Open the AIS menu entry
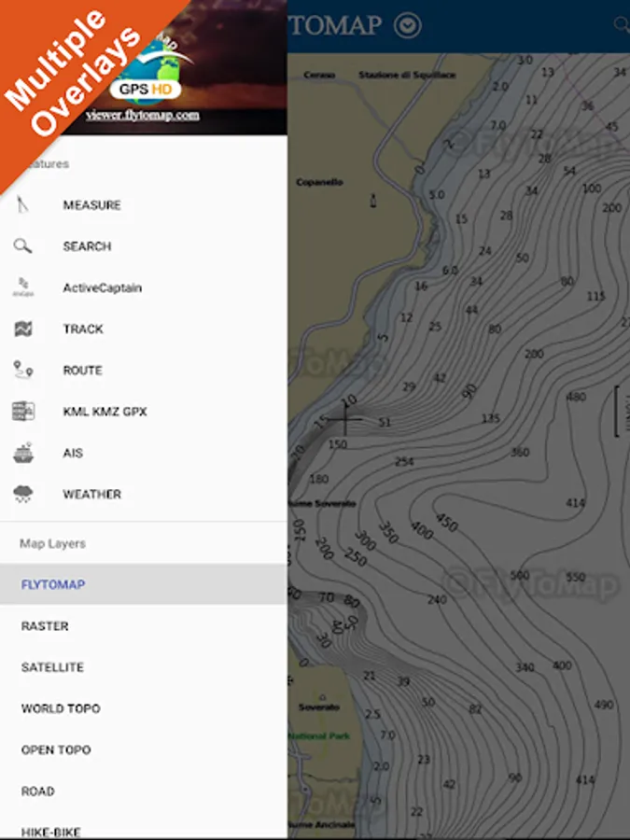 [144, 453]
